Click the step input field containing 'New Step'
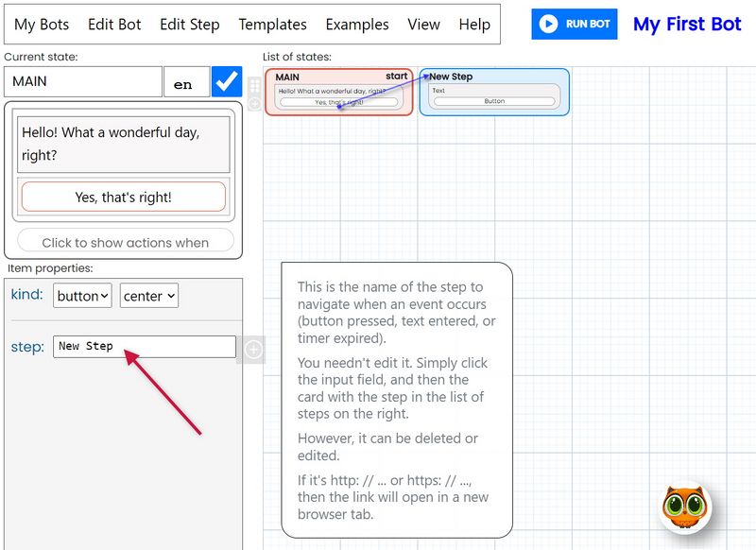Viewport: 756px width, 550px height. coord(142,347)
